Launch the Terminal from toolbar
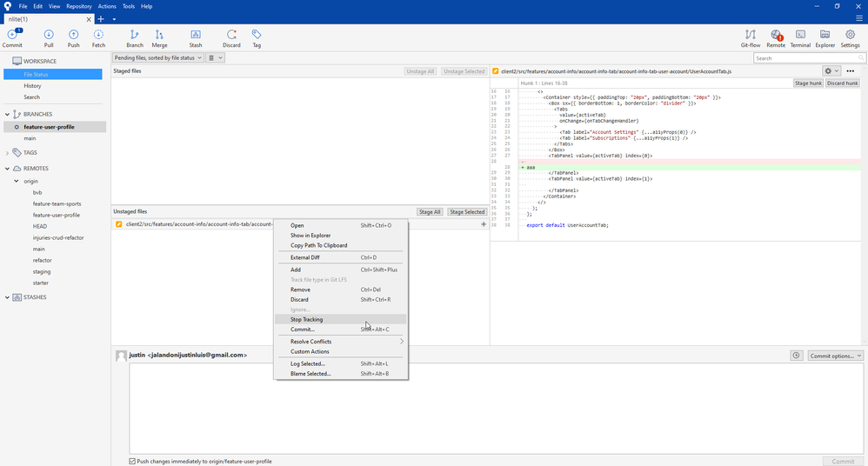Image resolution: width=868 pixels, height=466 pixels. coord(800,38)
